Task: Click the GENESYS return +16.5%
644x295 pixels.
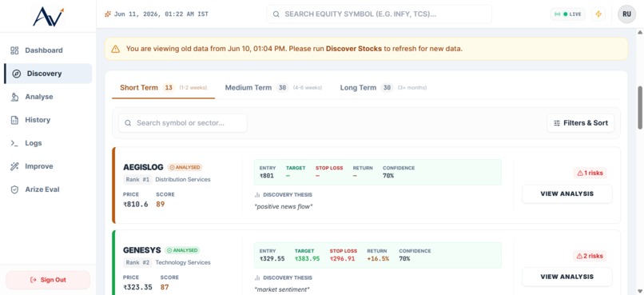Action: [x=377, y=259]
